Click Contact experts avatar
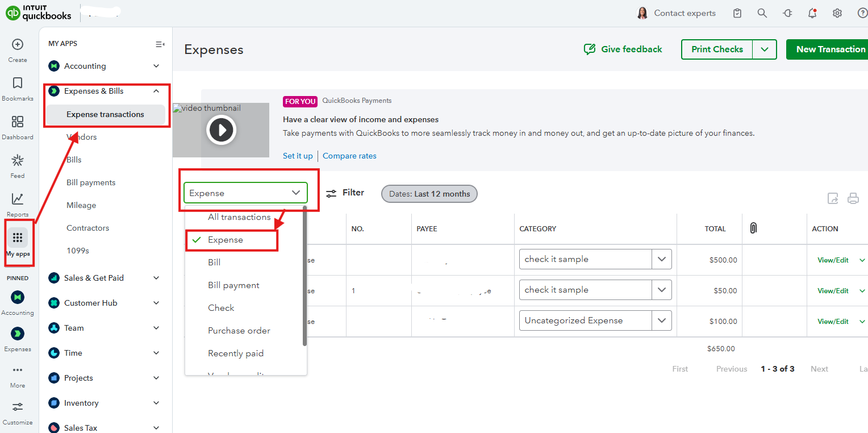This screenshot has height=433, width=868. [642, 13]
